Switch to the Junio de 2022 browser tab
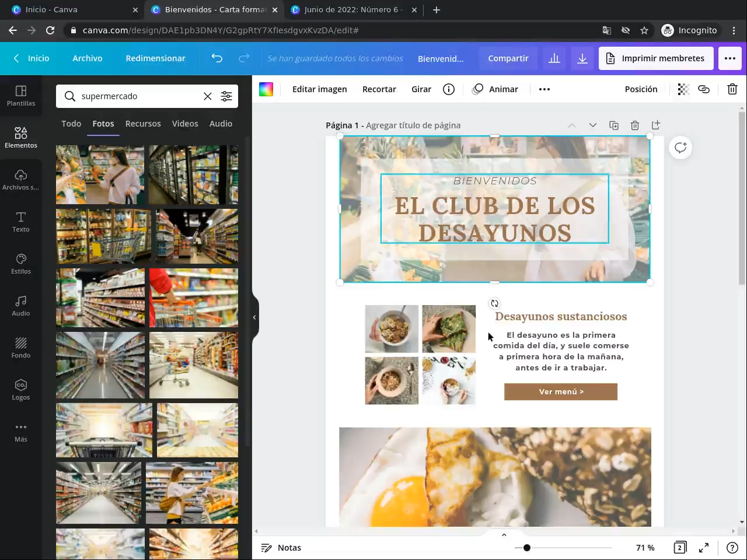Viewport: 747px width, 560px height. click(354, 10)
